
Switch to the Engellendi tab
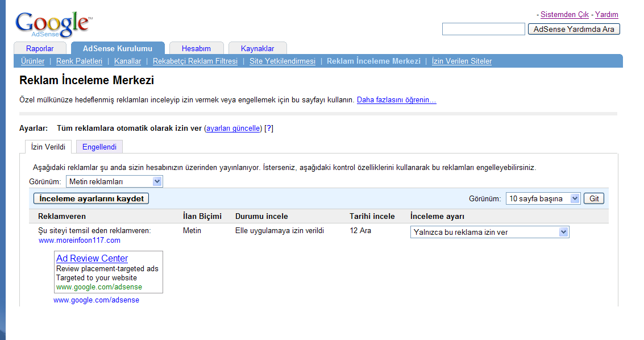[x=99, y=147]
